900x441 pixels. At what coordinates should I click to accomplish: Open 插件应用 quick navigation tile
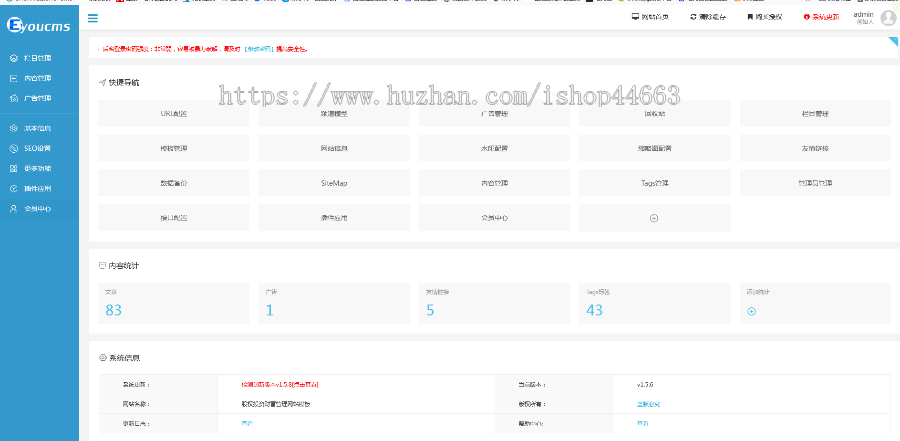pos(334,218)
